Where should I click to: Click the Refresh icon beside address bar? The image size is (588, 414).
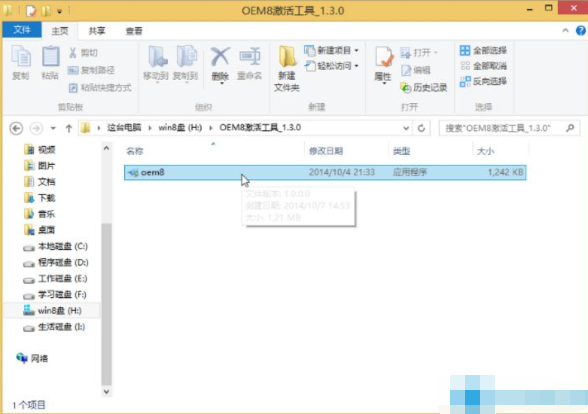421,128
